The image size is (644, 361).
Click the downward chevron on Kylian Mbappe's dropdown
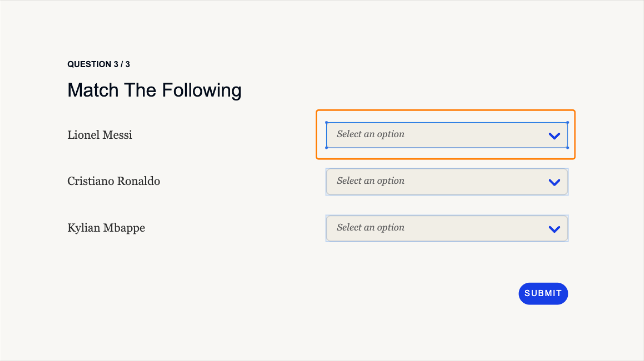pos(554,229)
